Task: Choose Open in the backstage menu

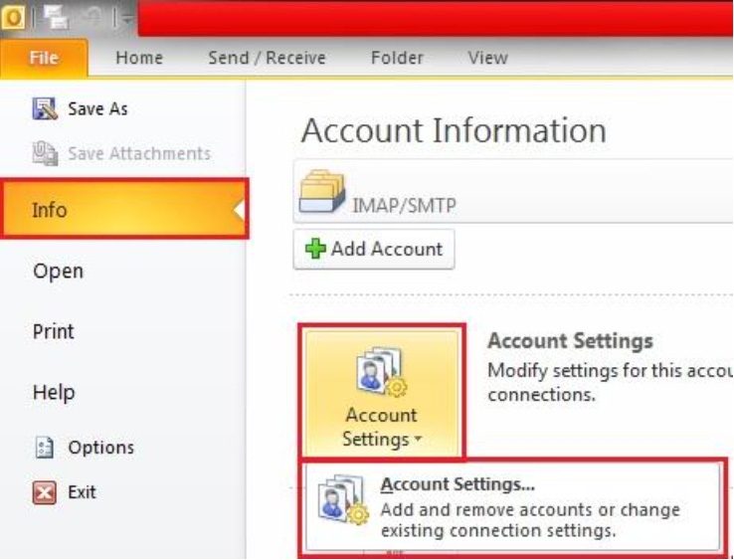Action: 58,272
